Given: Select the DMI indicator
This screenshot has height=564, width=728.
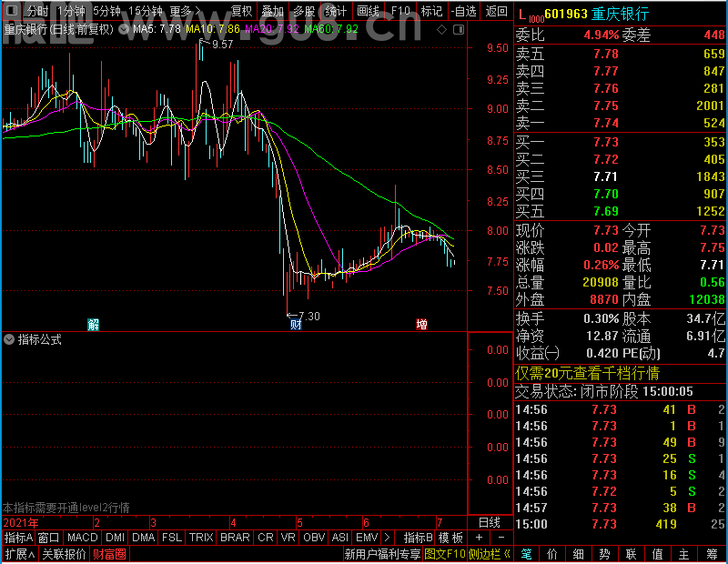Looking at the screenshot, I should 115,538.
